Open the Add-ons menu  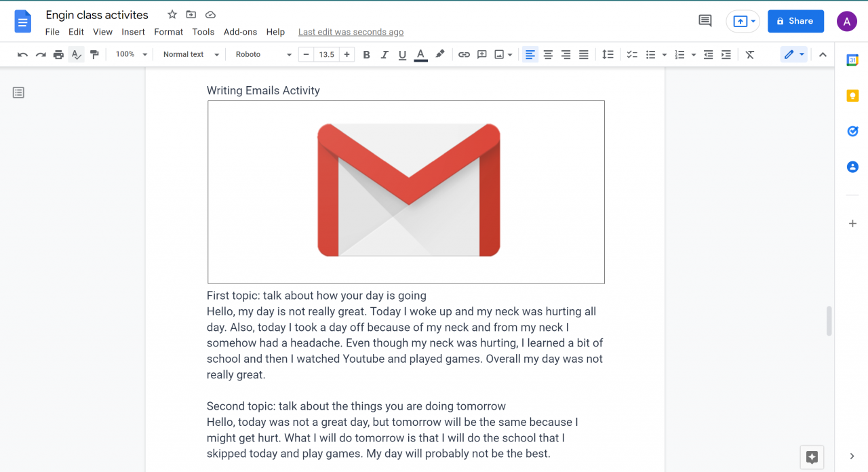click(240, 32)
